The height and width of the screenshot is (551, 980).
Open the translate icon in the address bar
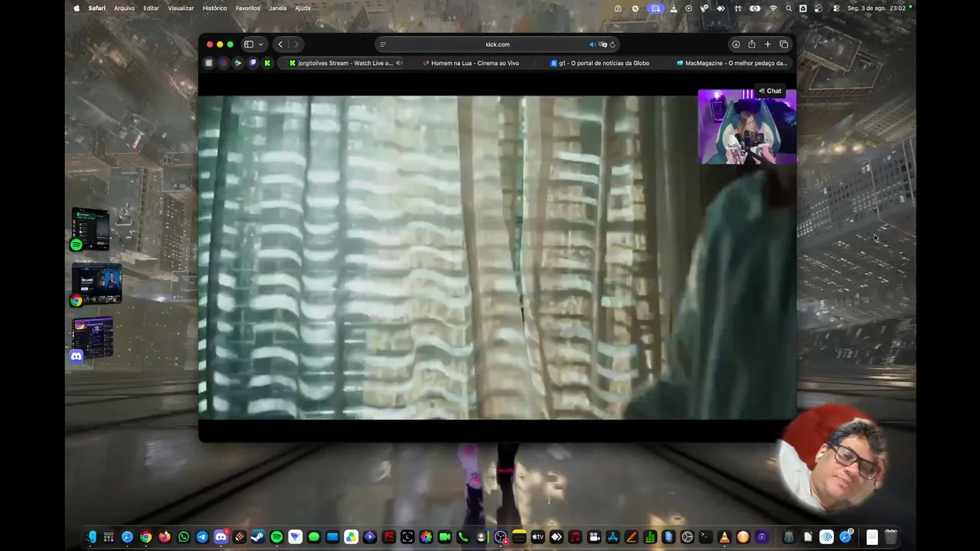[x=603, y=44]
